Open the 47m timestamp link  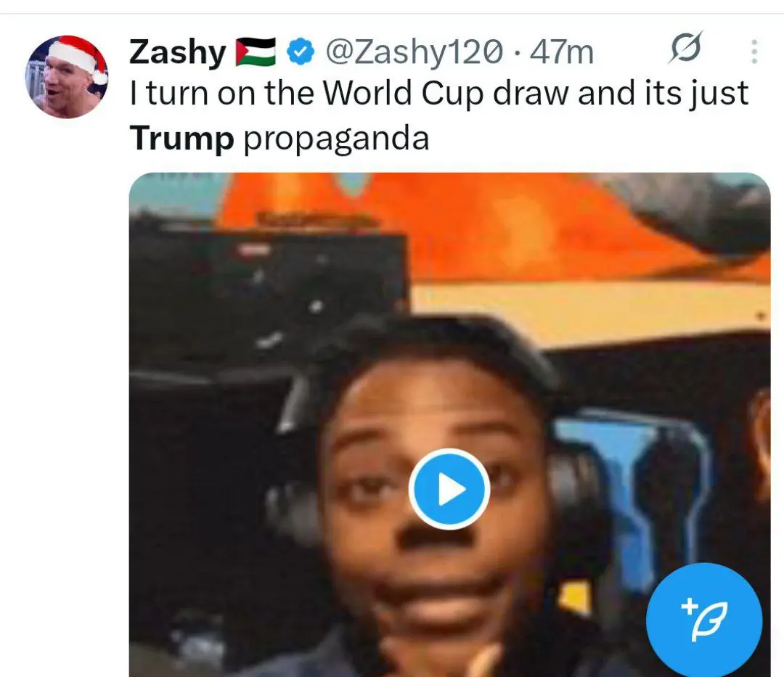pyautogui.click(x=561, y=52)
